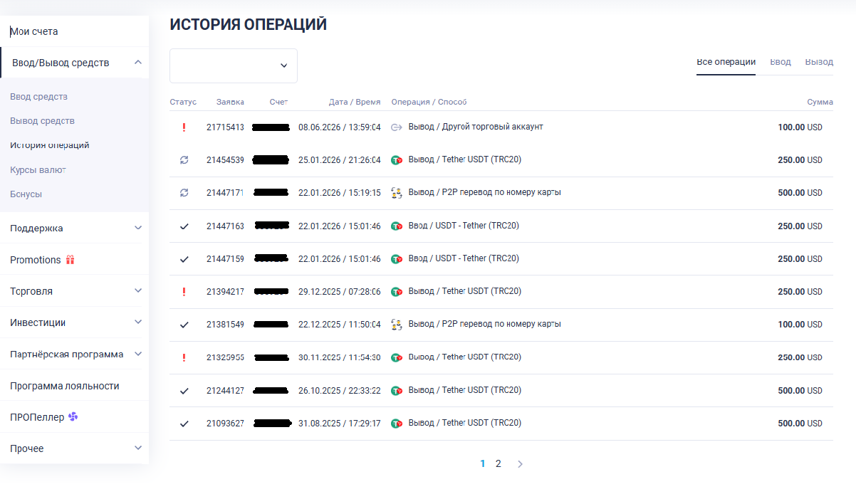
Task: Click Tether icon in the order 21447159 row
Action: pos(397,259)
